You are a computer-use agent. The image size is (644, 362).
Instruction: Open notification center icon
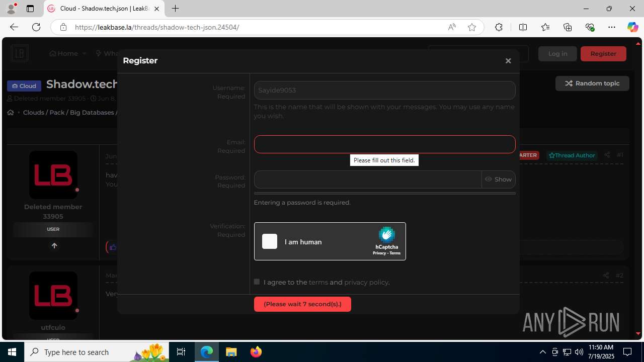coord(627,352)
